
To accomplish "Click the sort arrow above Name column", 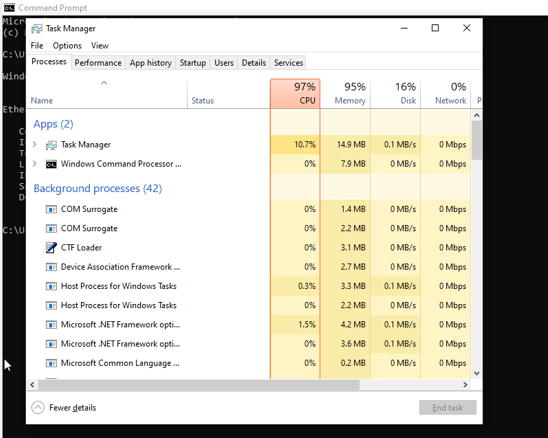I will coord(104,83).
